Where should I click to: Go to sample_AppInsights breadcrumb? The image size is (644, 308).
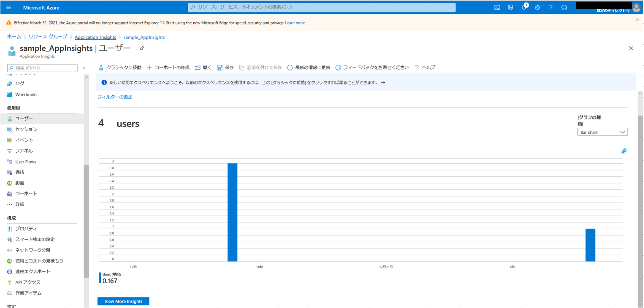(x=144, y=37)
